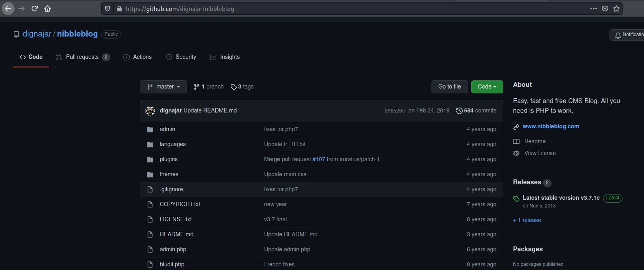Open the Security tab

pos(181,57)
